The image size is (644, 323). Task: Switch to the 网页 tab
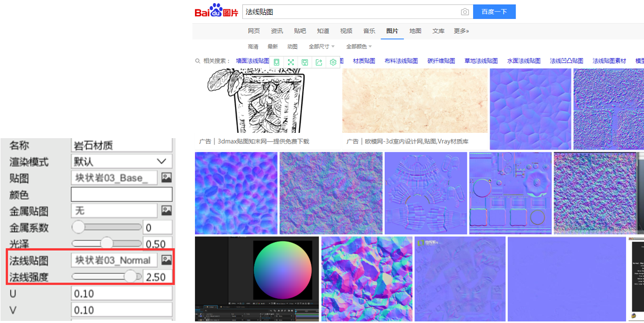pyautogui.click(x=254, y=31)
